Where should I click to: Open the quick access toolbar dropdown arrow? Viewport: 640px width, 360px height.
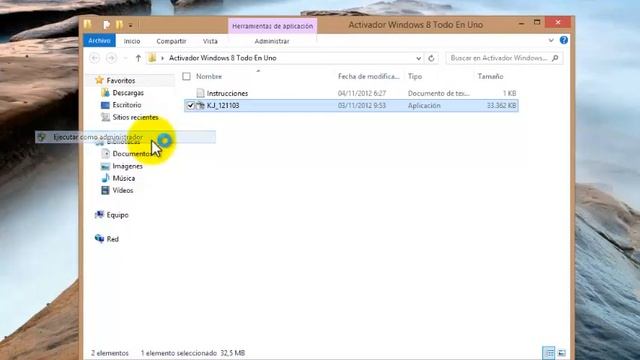(x=131, y=25)
